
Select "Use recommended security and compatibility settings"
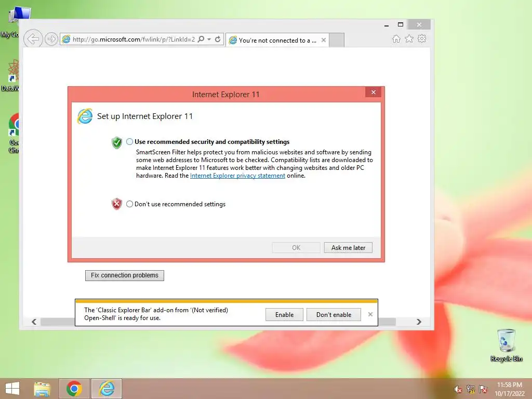[129, 142]
